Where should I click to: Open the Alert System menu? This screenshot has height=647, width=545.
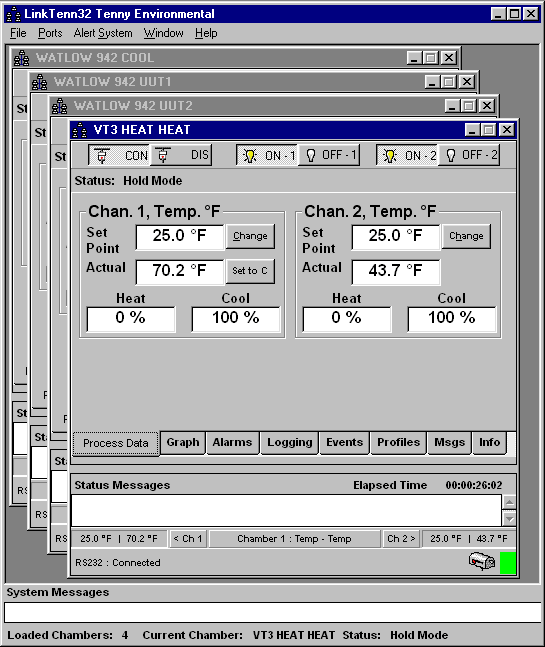point(103,33)
